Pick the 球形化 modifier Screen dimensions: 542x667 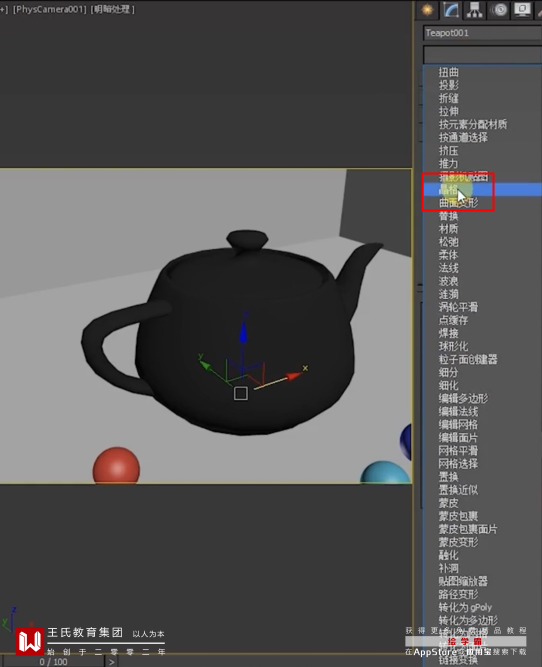tap(454, 346)
